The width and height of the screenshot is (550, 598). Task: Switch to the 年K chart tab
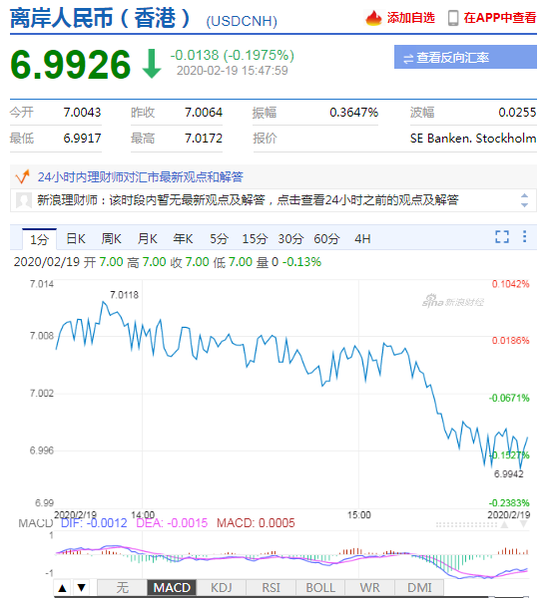click(183, 239)
